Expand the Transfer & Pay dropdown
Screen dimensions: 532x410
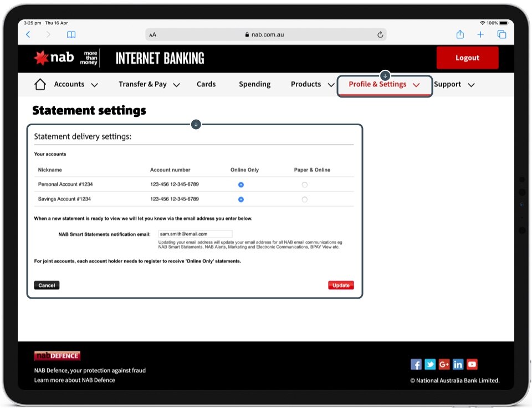coord(149,85)
